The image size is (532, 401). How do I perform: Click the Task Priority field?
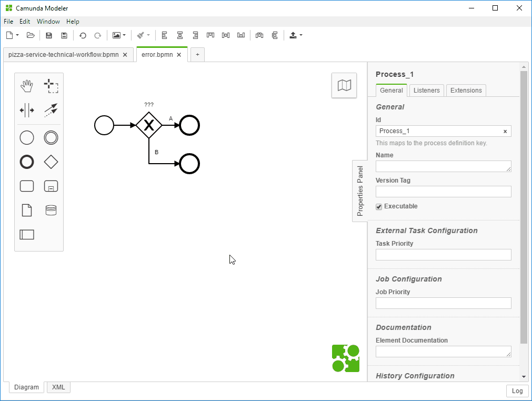point(443,255)
